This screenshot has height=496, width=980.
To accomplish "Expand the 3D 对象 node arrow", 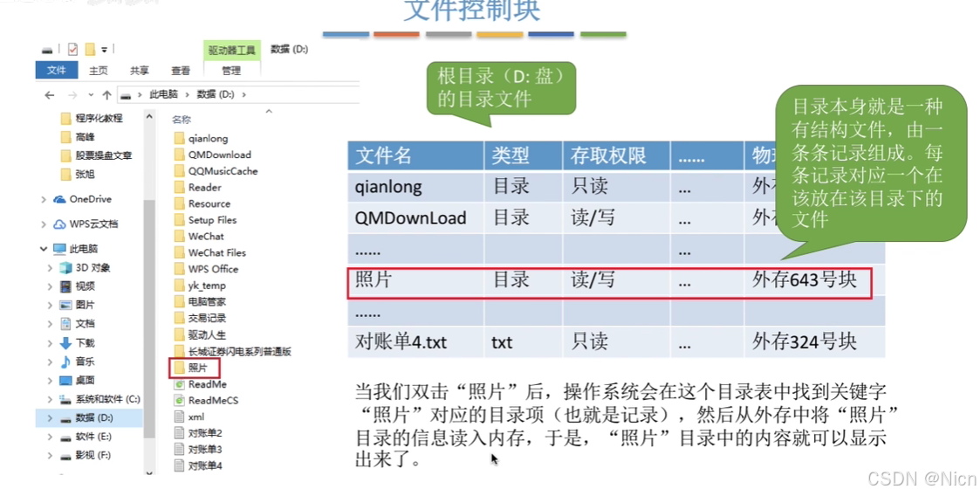I will click(50, 268).
